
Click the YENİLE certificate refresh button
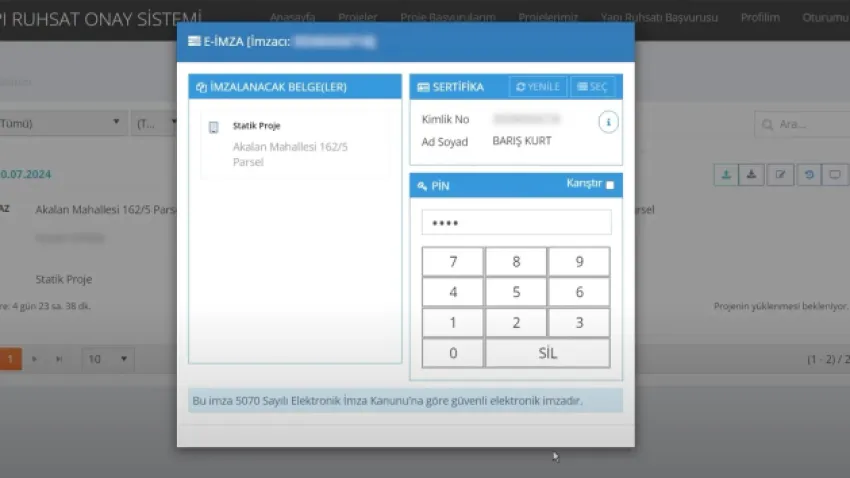[x=538, y=87]
